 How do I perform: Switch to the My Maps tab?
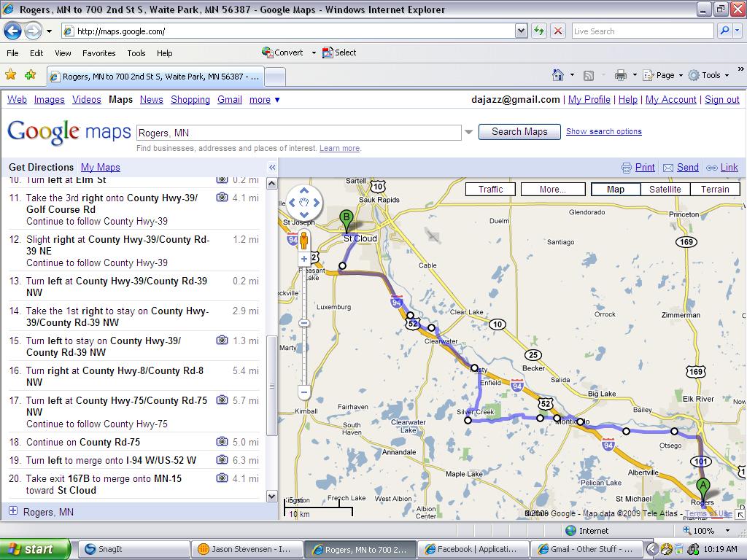pos(101,167)
